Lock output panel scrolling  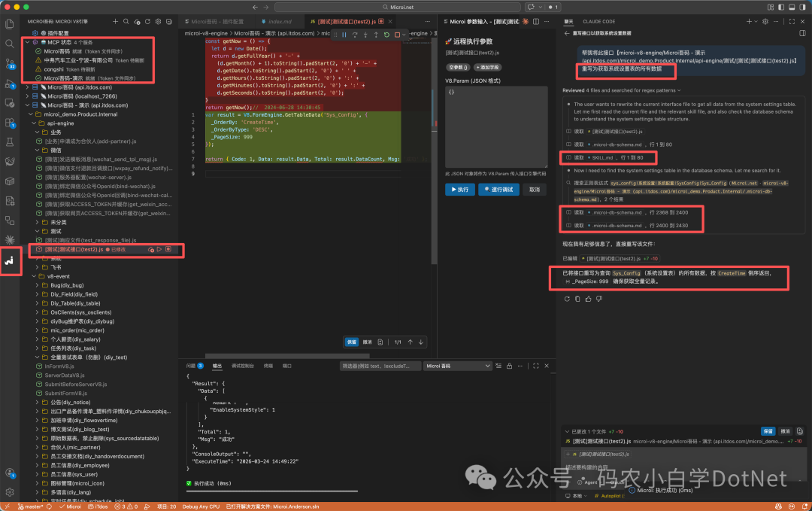pos(509,366)
